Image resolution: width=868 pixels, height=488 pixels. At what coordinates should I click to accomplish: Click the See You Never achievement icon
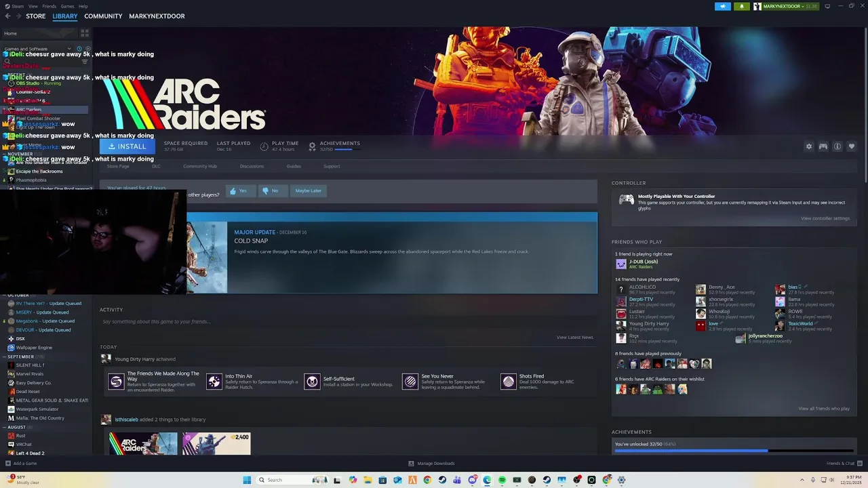tap(410, 382)
